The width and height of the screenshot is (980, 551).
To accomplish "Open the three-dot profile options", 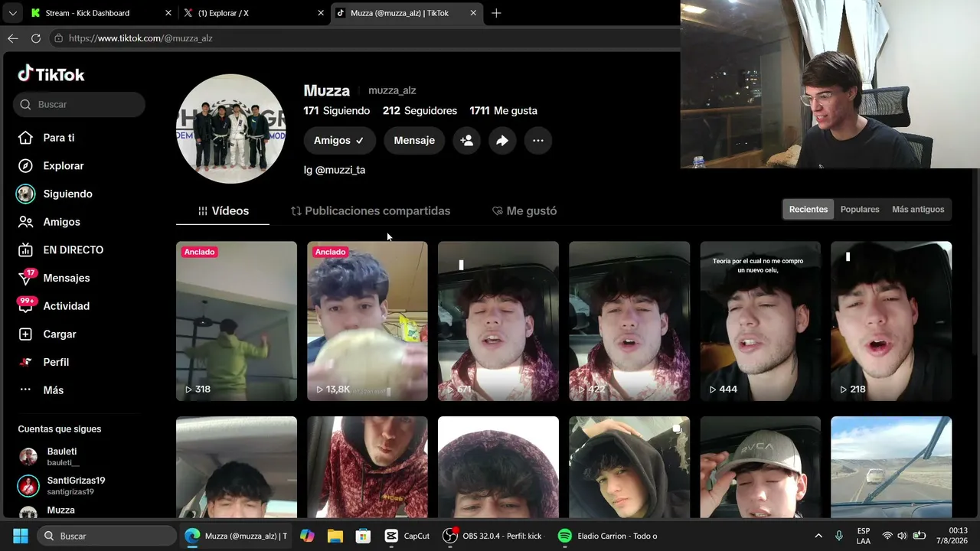I will [538, 141].
